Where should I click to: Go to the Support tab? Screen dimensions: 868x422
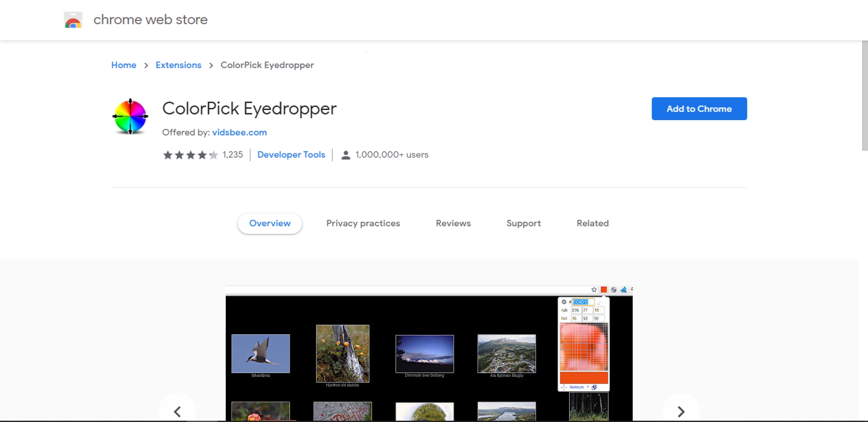coord(523,223)
